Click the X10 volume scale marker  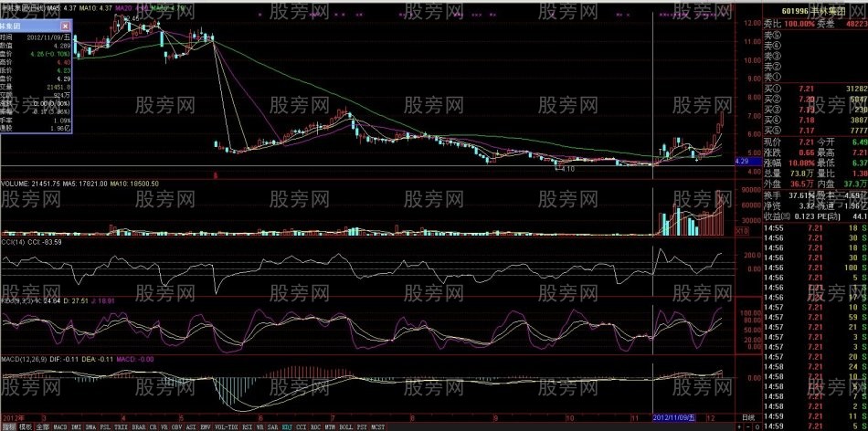point(741,229)
